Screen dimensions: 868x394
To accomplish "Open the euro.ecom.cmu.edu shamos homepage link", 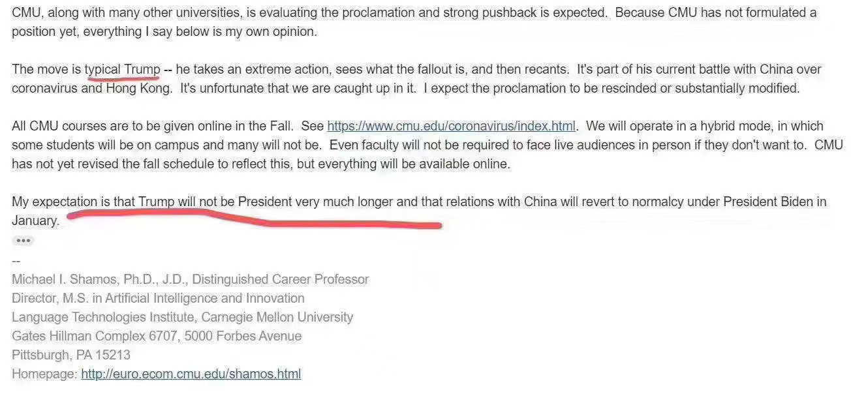I will [191, 374].
